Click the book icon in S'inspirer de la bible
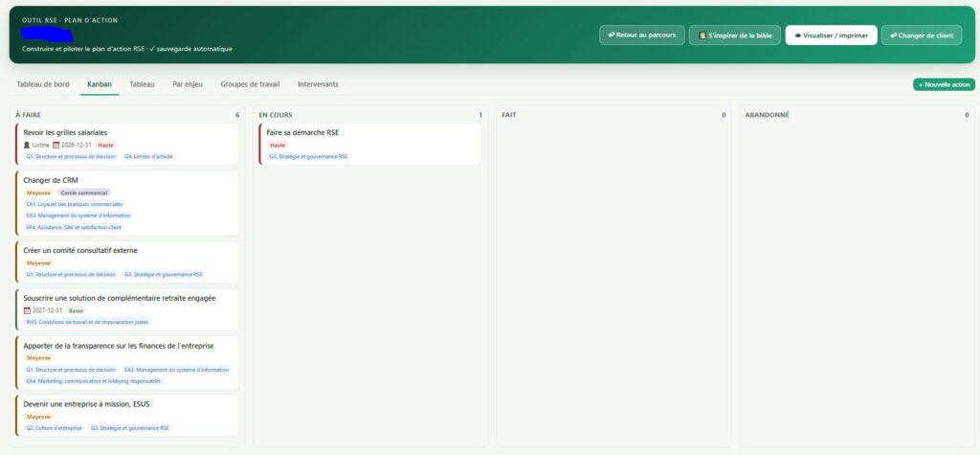 point(702,35)
